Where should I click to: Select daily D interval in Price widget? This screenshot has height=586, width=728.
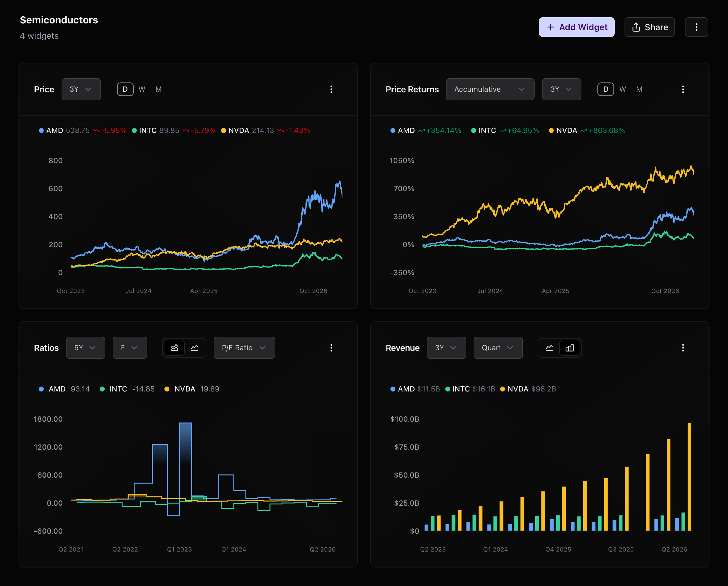[x=125, y=89]
